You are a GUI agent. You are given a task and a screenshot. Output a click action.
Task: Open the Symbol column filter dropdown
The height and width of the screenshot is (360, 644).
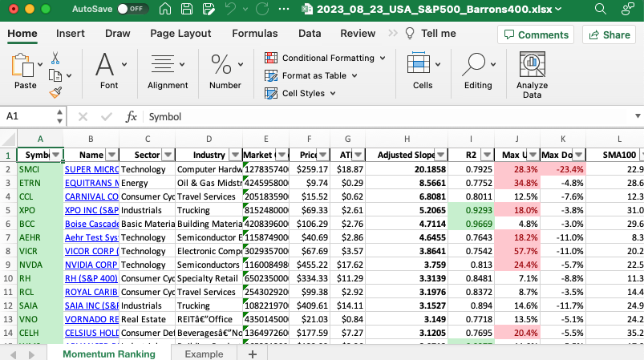56,155
